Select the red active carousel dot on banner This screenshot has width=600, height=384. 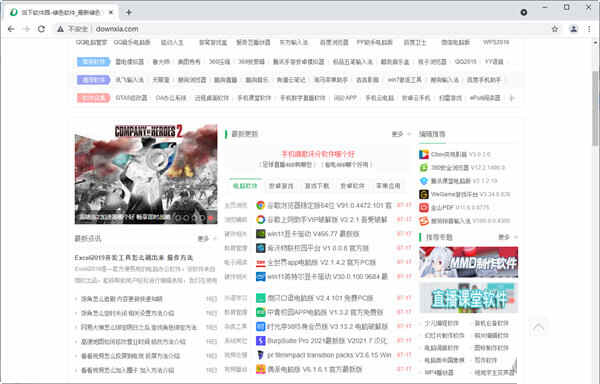(210, 218)
